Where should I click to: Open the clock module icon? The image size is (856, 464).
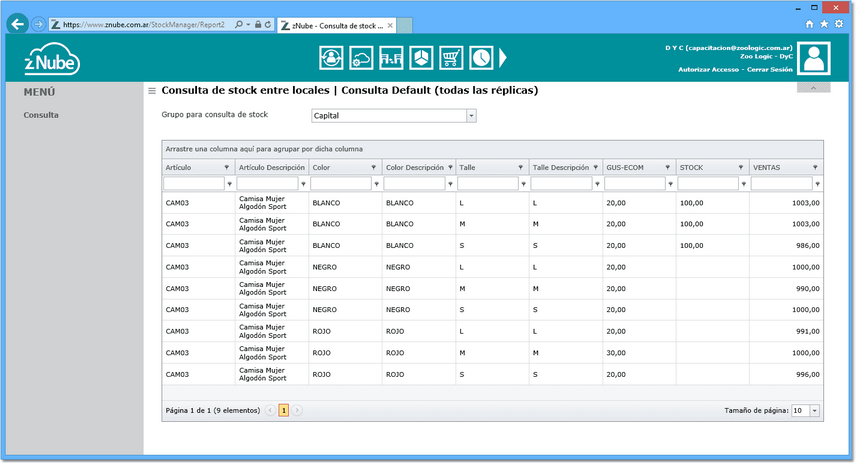481,58
